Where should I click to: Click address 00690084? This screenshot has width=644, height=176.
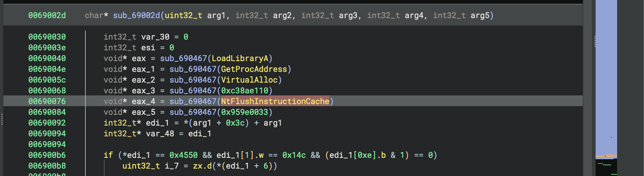[47, 112]
